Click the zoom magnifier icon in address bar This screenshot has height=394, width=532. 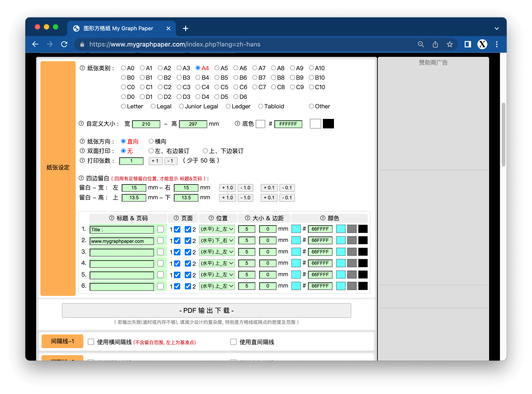click(420, 44)
